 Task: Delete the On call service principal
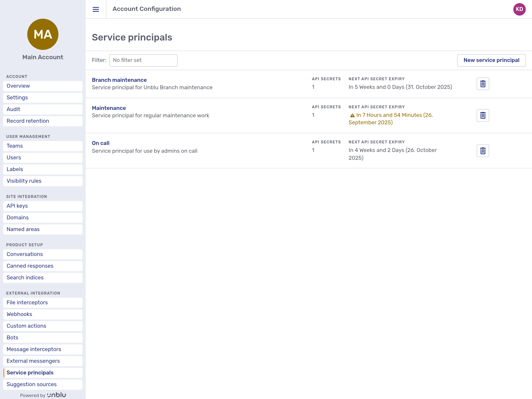[x=483, y=151]
